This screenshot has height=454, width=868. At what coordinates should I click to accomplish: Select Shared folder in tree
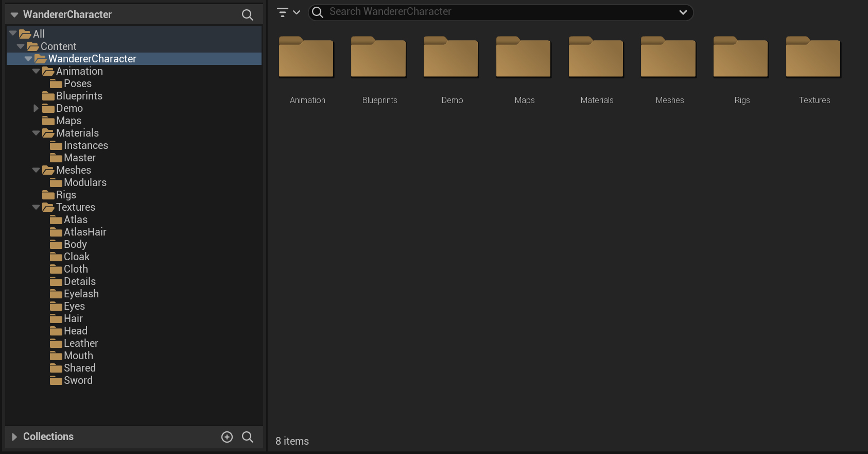click(73, 368)
